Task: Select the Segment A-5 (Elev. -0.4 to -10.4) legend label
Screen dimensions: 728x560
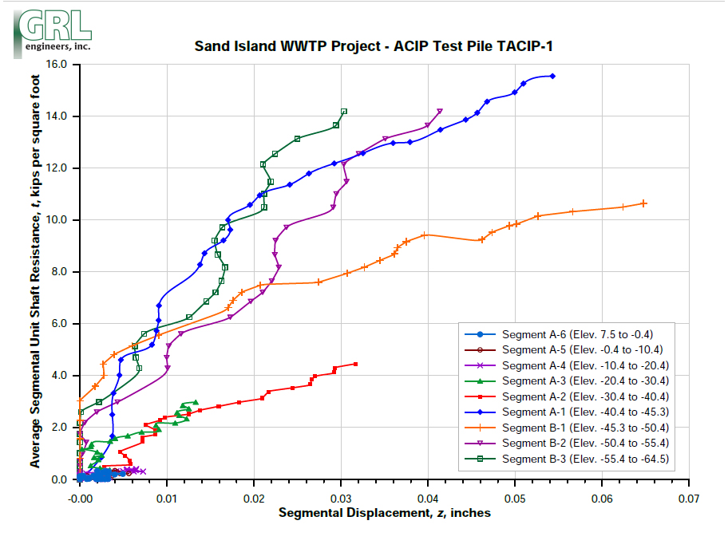Action: pyautogui.click(x=582, y=350)
